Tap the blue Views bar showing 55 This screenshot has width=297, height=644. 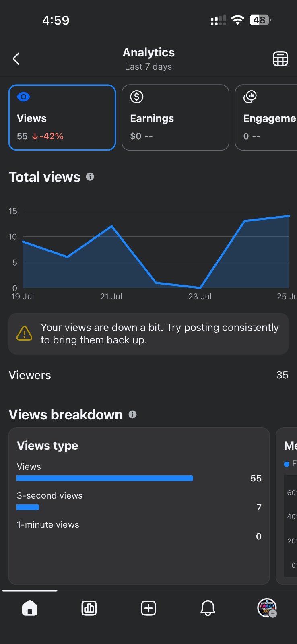(x=105, y=478)
